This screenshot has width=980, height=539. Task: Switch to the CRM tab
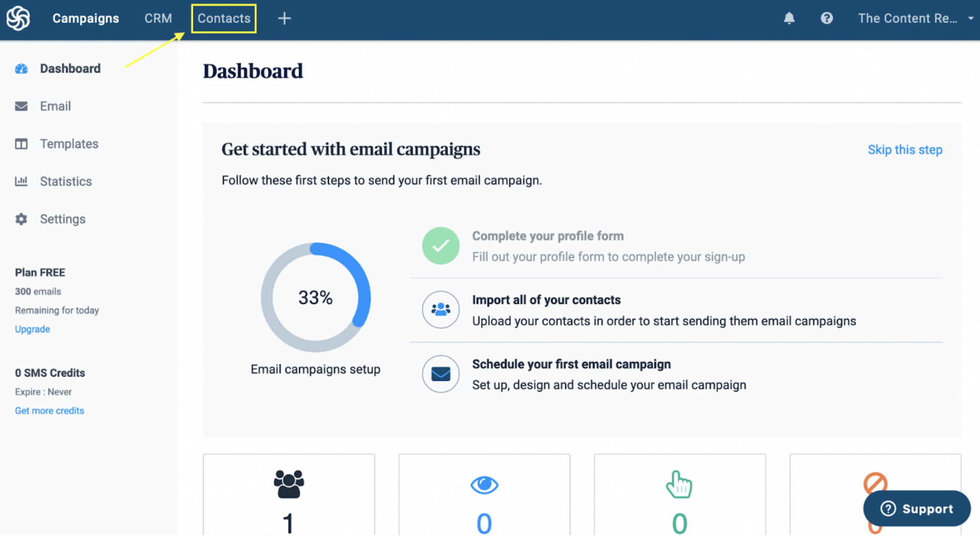coord(158,18)
